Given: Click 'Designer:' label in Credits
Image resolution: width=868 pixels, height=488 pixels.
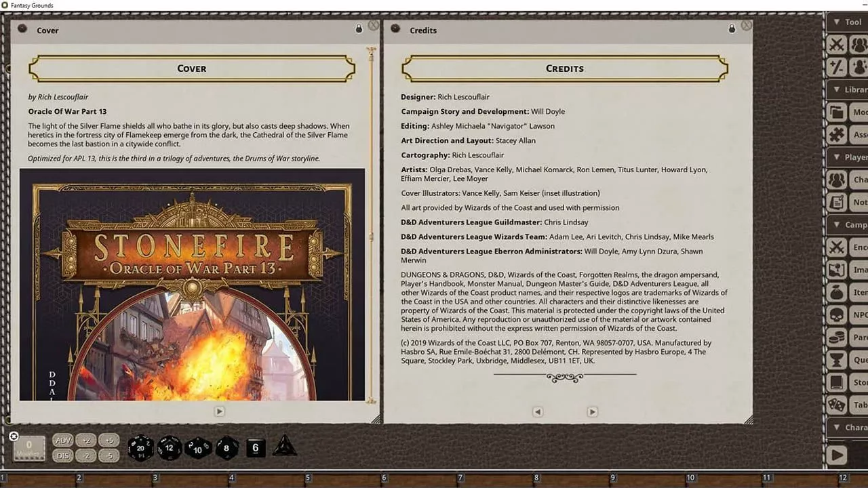Looking at the screenshot, I should point(418,97).
